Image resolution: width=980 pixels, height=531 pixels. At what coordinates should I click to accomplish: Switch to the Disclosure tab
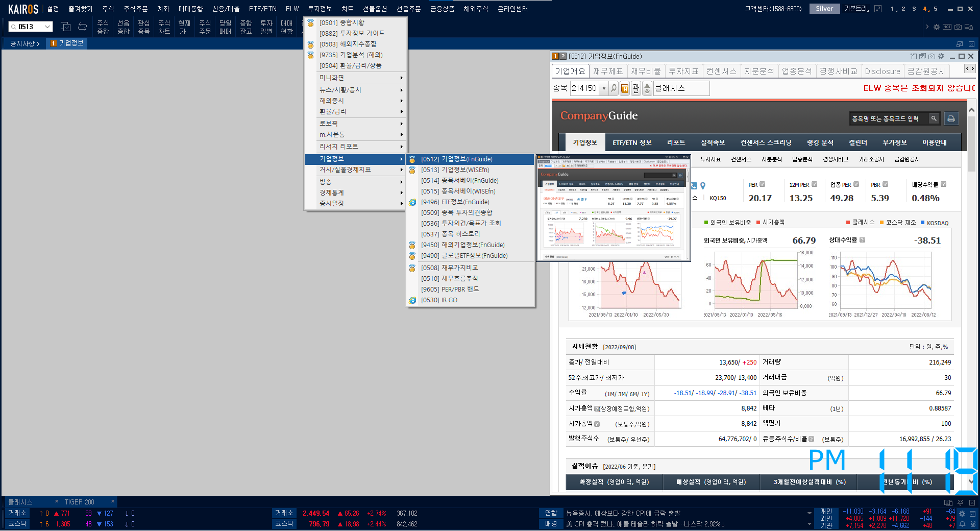pos(883,71)
